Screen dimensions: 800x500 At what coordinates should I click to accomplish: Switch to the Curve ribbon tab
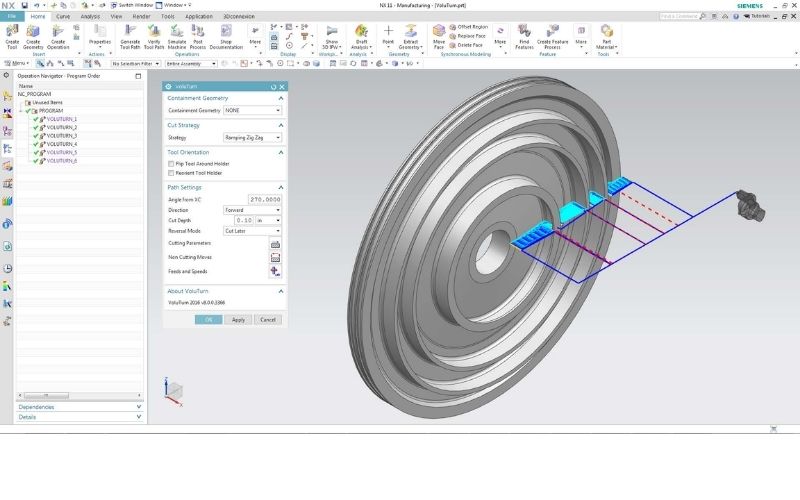click(63, 16)
